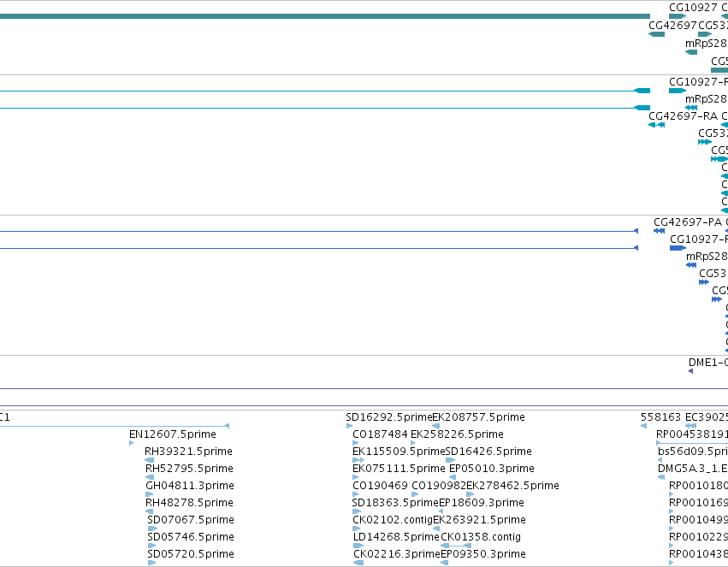Select the EN12607.5prime EST label
The height and width of the screenshot is (567, 728).
(173, 434)
